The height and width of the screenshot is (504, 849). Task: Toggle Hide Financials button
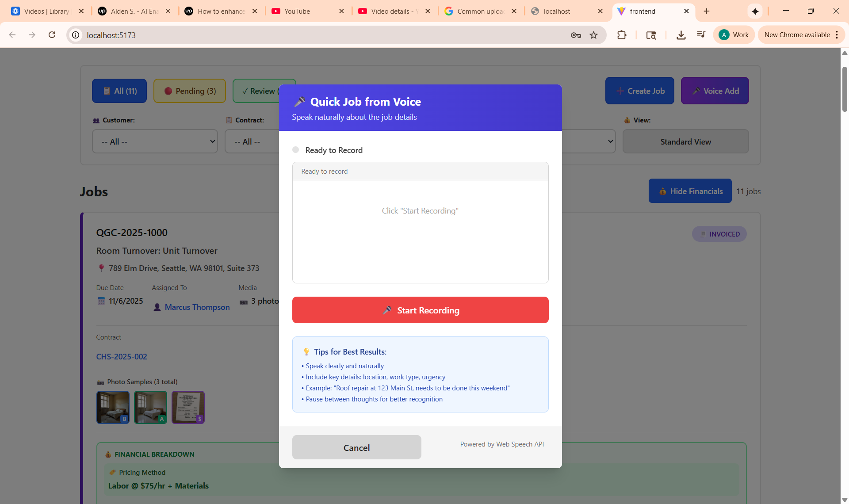click(690, 191)
